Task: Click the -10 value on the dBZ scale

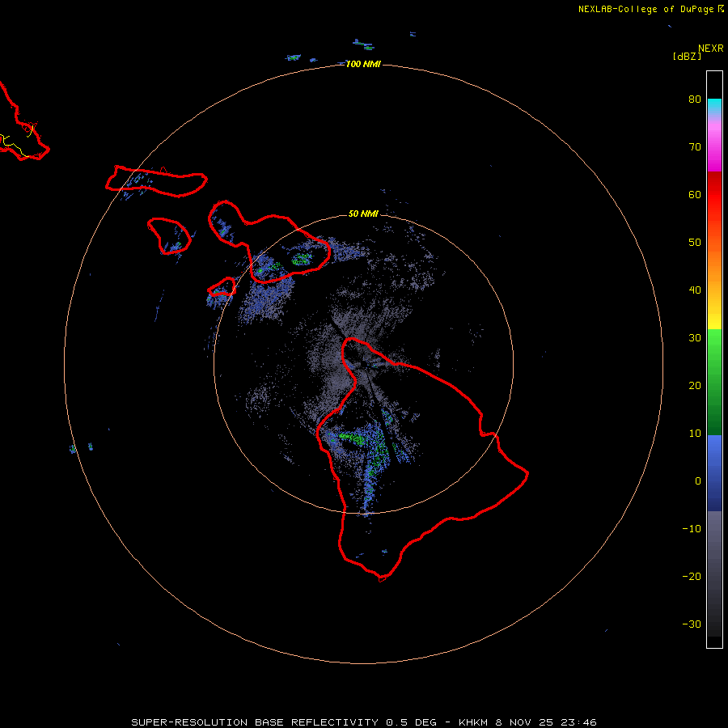Action: tap(692, 529)
